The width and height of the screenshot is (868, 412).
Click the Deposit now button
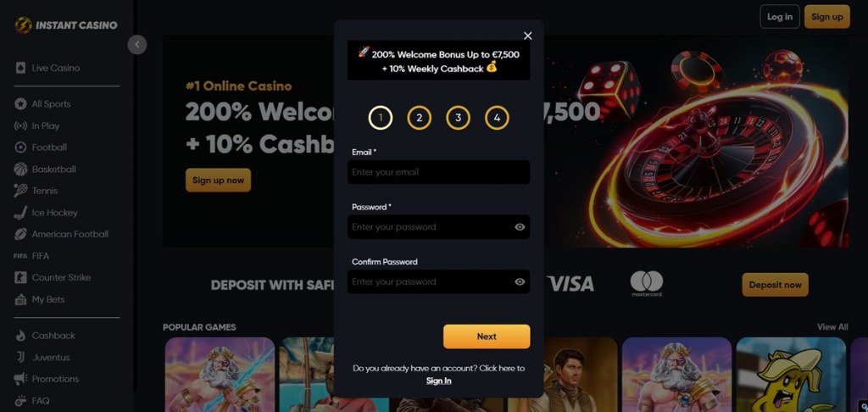775,285
